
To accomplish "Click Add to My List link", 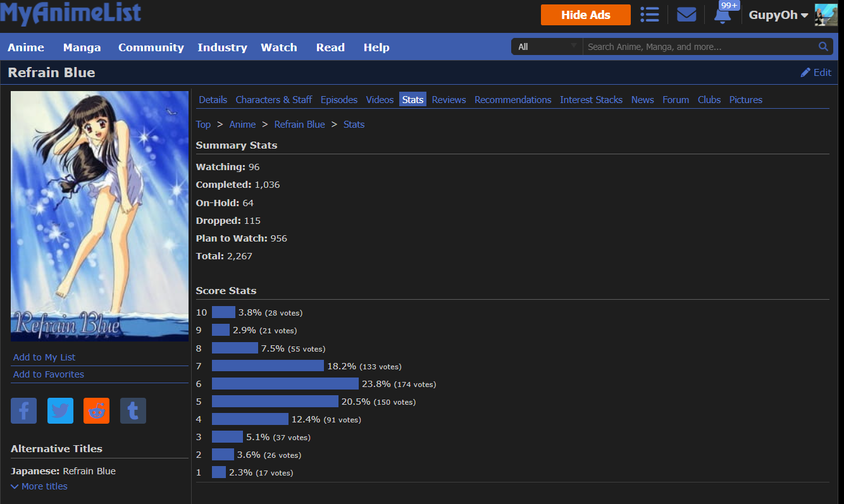I will [x=44, y=357].
